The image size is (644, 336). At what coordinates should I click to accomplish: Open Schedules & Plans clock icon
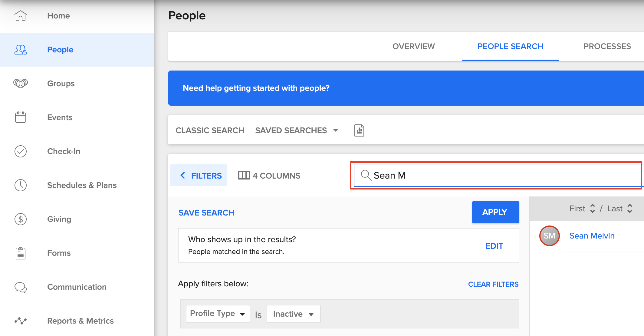[21, 185]
